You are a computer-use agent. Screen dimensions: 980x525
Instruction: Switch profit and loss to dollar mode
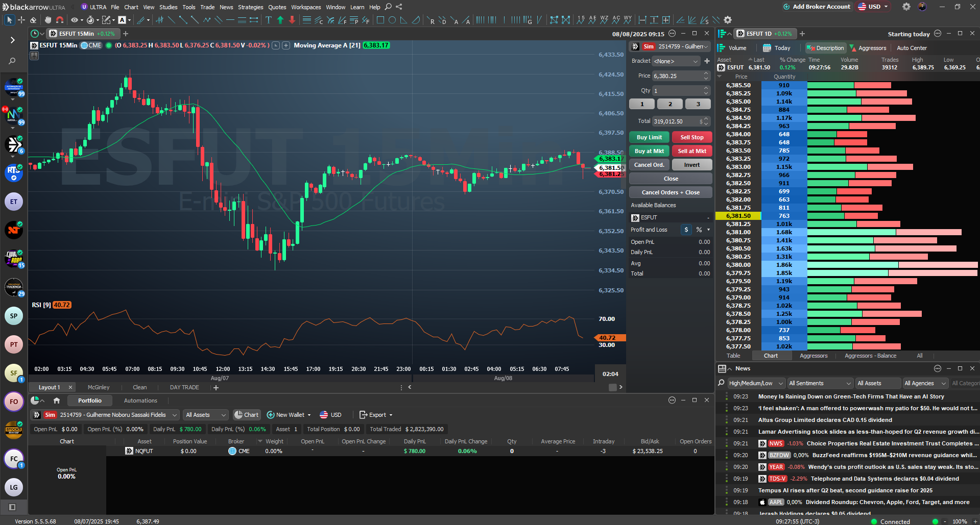point(686,230)
